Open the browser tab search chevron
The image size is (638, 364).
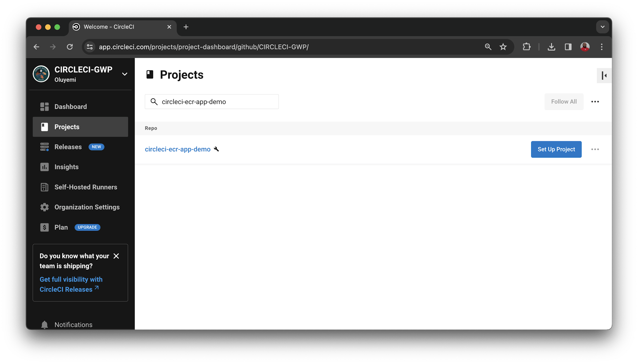(602, 27)
